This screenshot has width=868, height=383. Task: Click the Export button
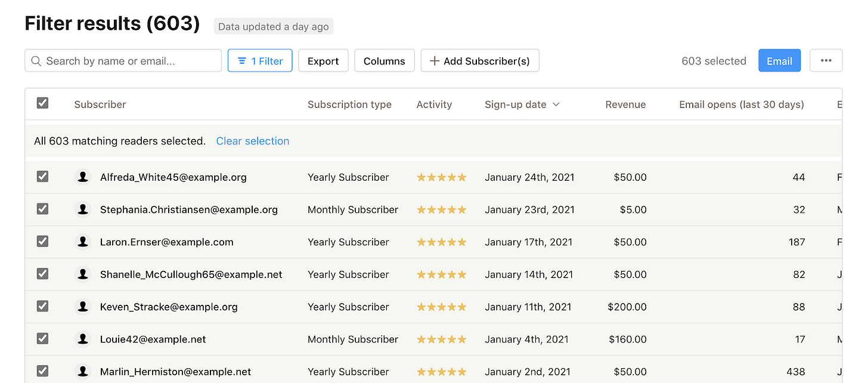[x=323, y=60]
